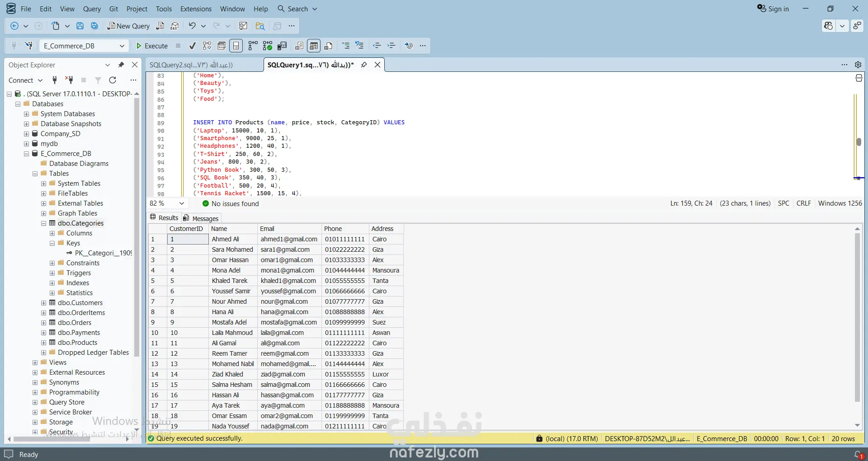Switch to the SQLQuery2.sql tab
This screenshot has width=868, height=461.
pos(191,65)
